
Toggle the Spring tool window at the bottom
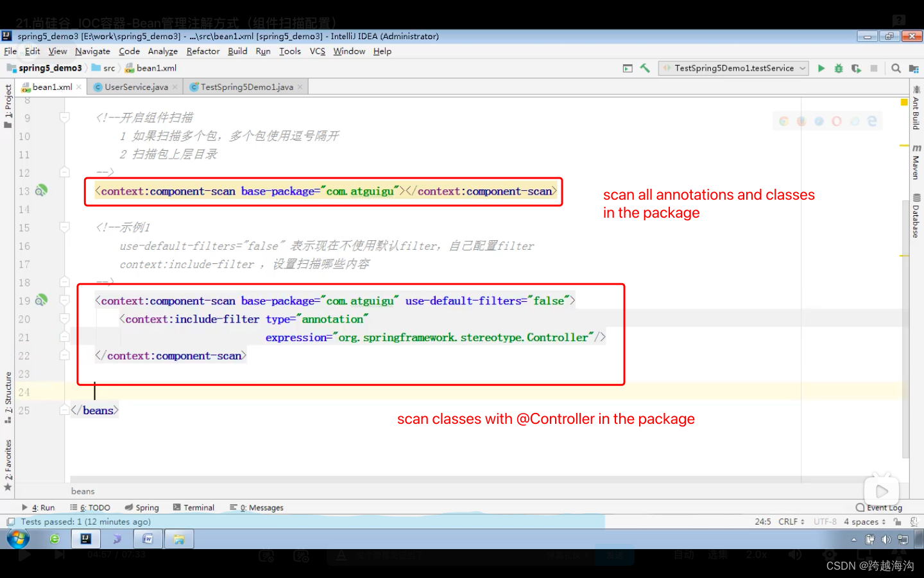[x=142, y=507]
